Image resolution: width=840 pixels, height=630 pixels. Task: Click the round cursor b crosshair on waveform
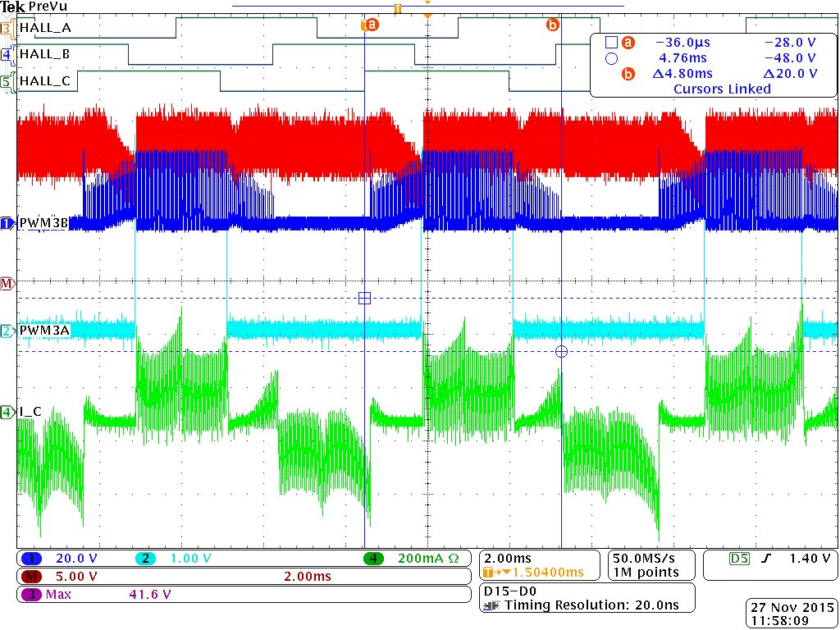(x=561, y=351)
